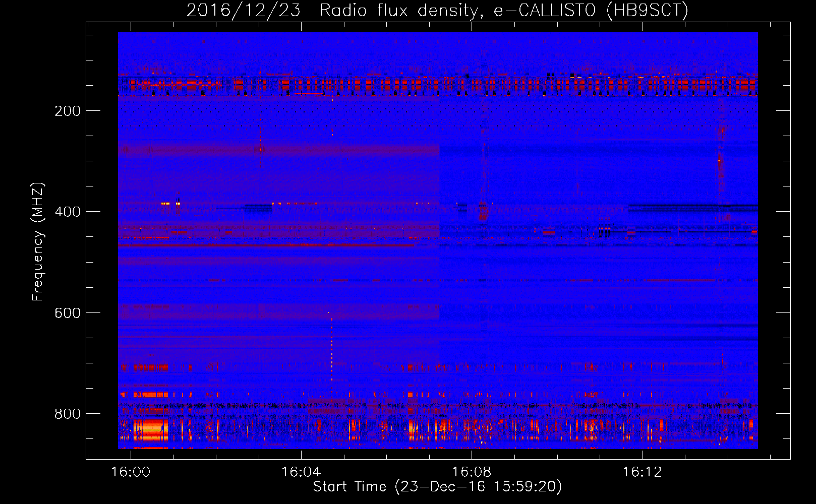Click the 400 frequency tick label
The image size is (816, 504).
(68, 212)
